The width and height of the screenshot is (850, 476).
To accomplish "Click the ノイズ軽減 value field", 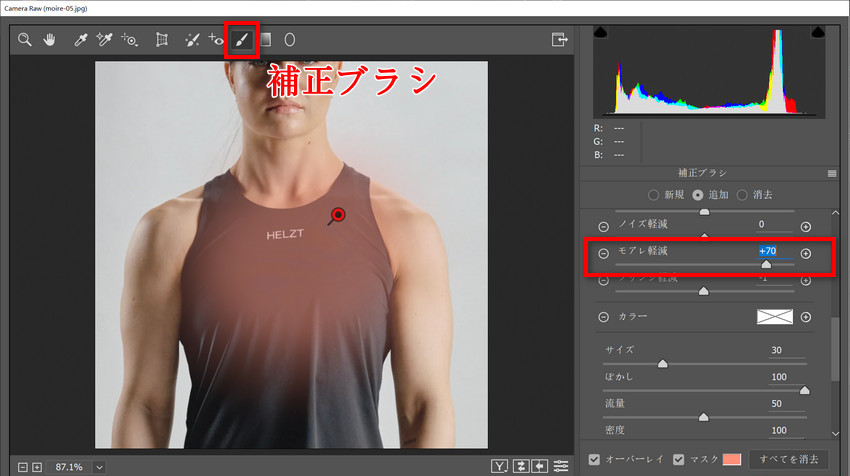I will tap(775, 224).
